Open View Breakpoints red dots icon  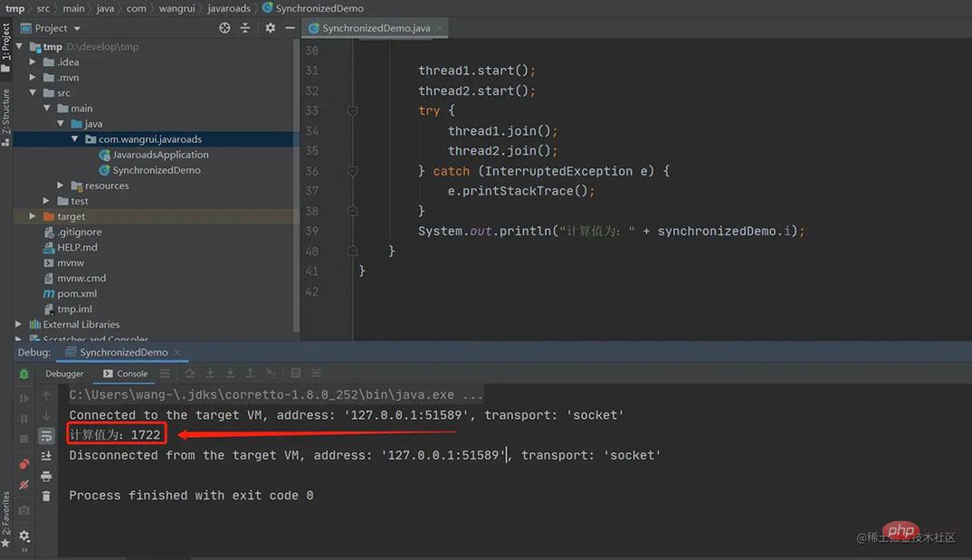24,464
